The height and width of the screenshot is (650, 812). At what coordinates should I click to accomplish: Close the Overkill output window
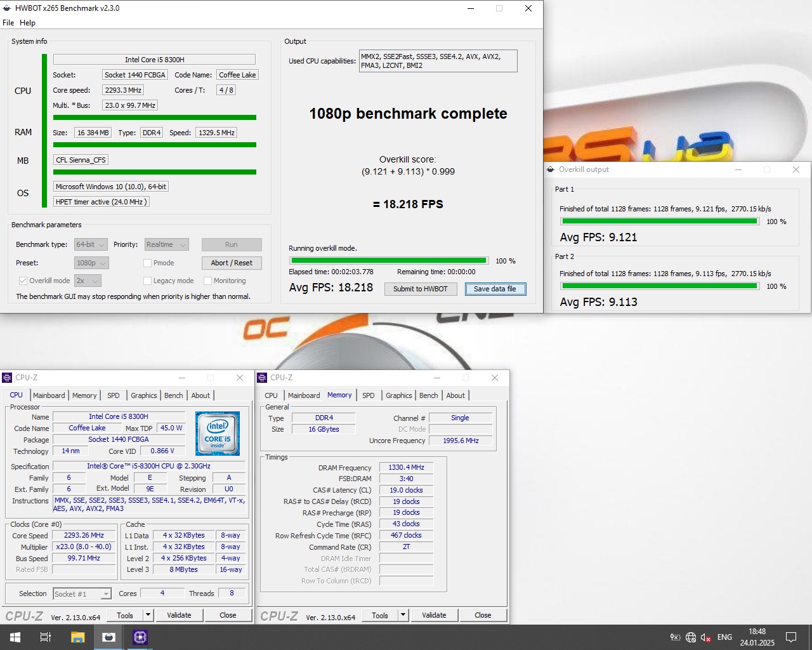796,169
